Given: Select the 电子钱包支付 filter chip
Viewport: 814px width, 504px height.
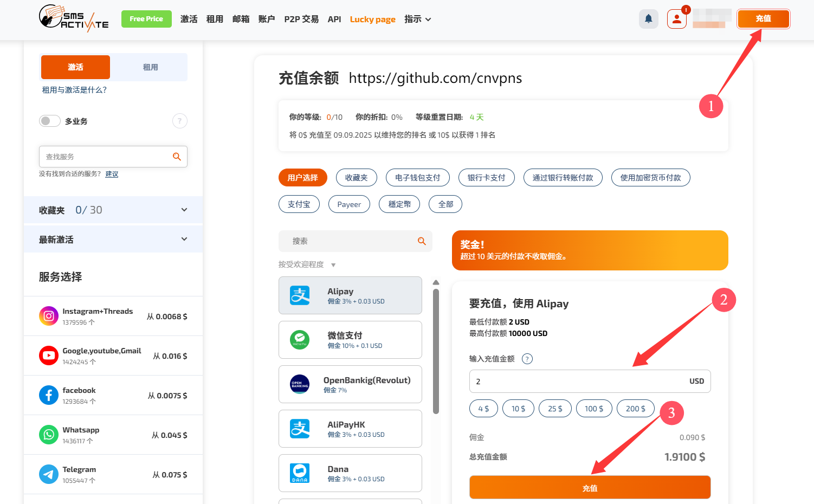Looking at the screenshot, I should (x=418, y=177).
